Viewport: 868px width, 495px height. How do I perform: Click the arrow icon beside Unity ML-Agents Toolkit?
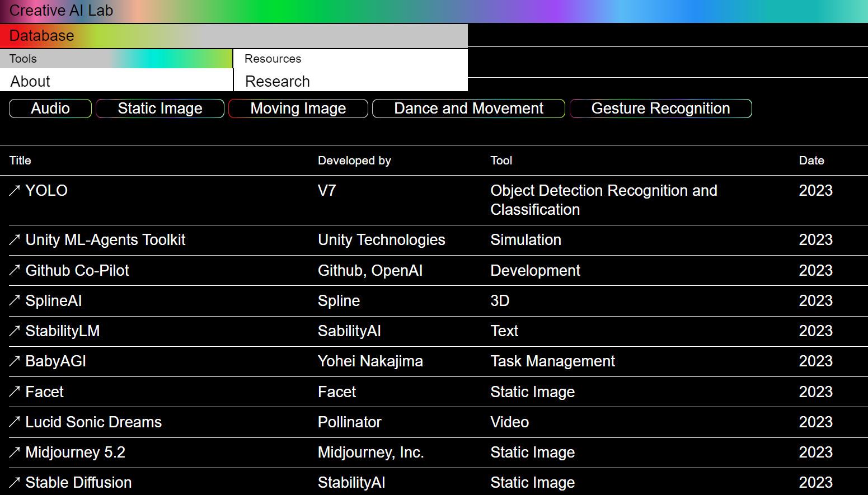(15, 240)
